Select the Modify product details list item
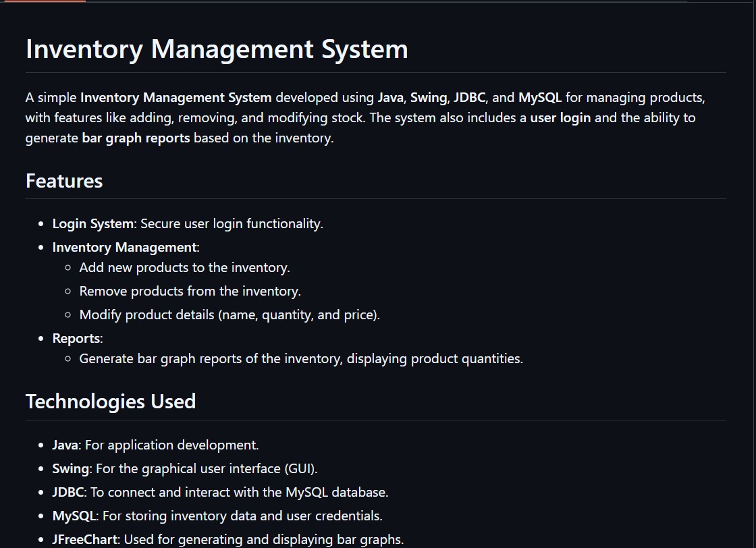This screenshot has width=756, height=548. pyautogui.click(x=230, y=314)
